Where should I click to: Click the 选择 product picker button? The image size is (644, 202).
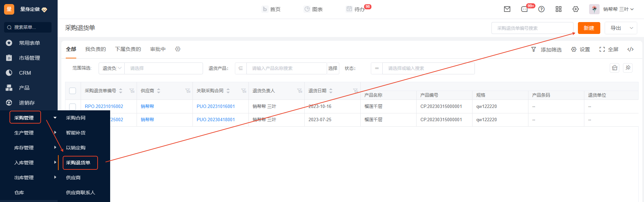click(x=333, y=68)
